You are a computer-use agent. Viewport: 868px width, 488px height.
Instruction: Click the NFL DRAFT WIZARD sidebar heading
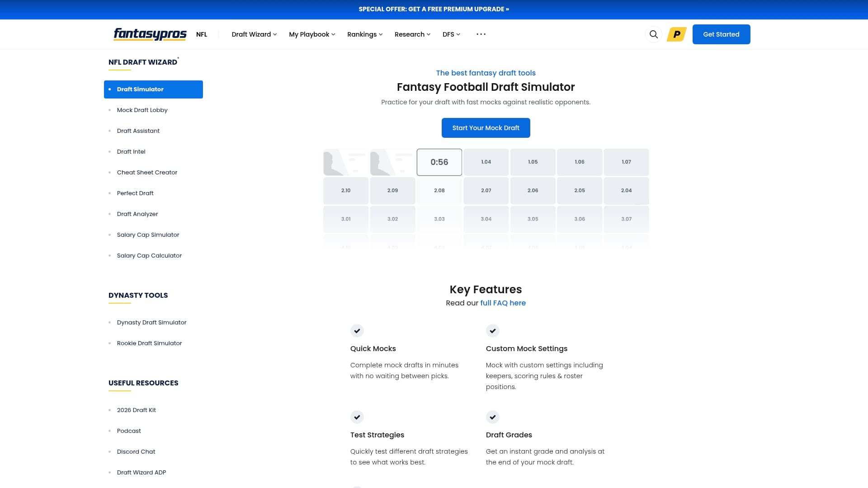click(x=143, y=62)
